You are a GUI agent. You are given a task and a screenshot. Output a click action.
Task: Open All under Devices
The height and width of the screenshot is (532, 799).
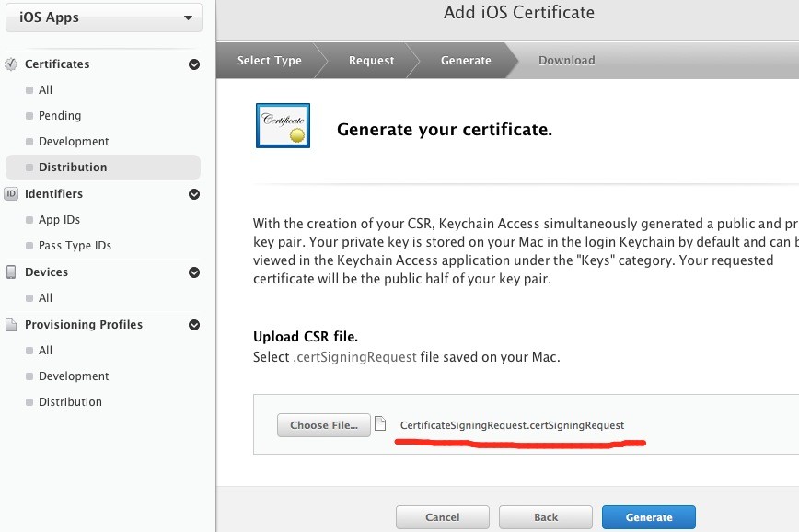click(x=45, y=297)
